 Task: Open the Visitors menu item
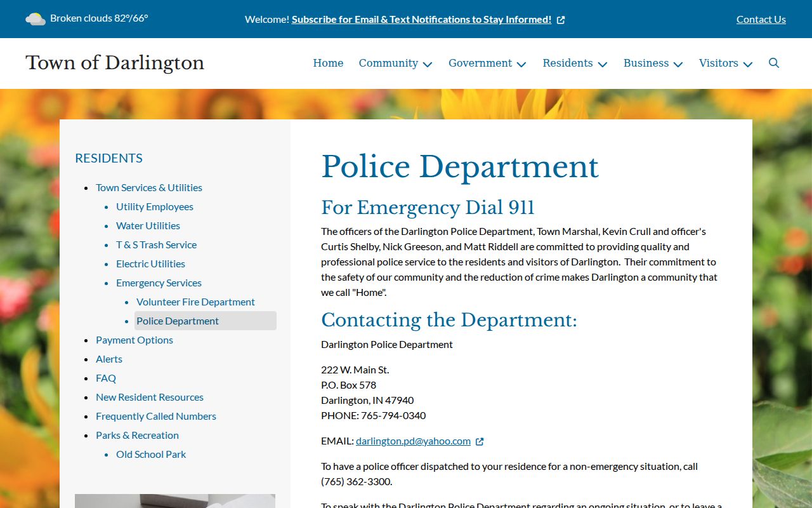click(x=719, y=63)
